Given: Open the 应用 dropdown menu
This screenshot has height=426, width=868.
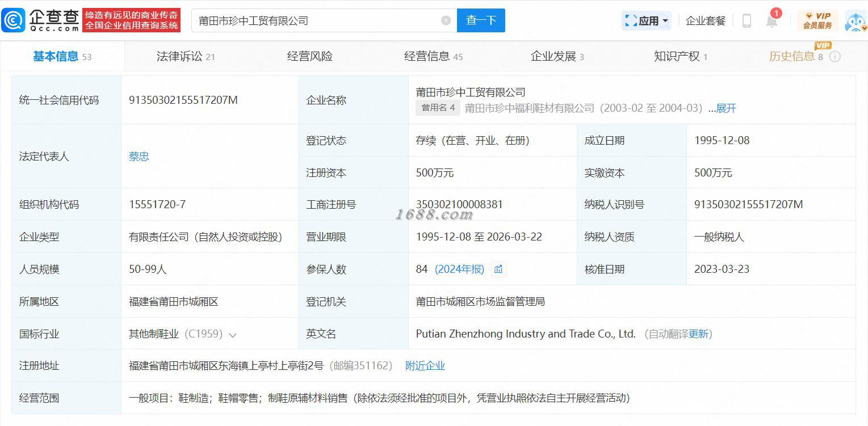Looking at the screenshot, I should pyautogui.click(x=647, y=21).
